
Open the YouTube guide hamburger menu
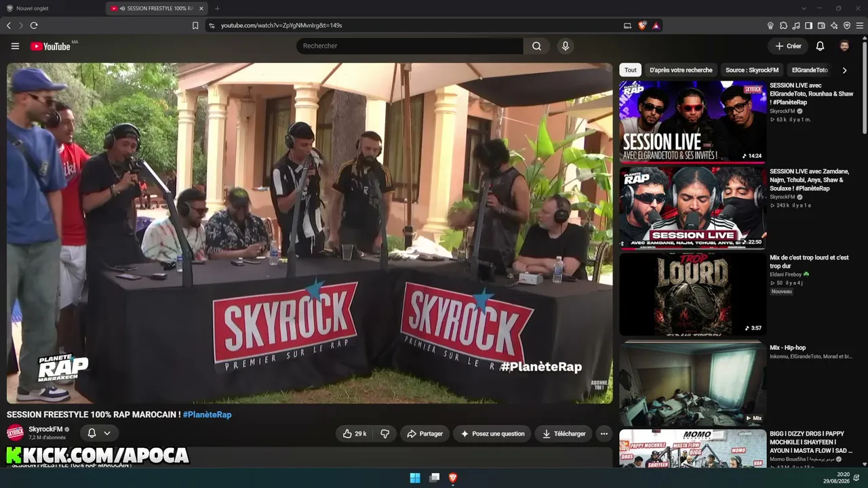pos(15,46)
